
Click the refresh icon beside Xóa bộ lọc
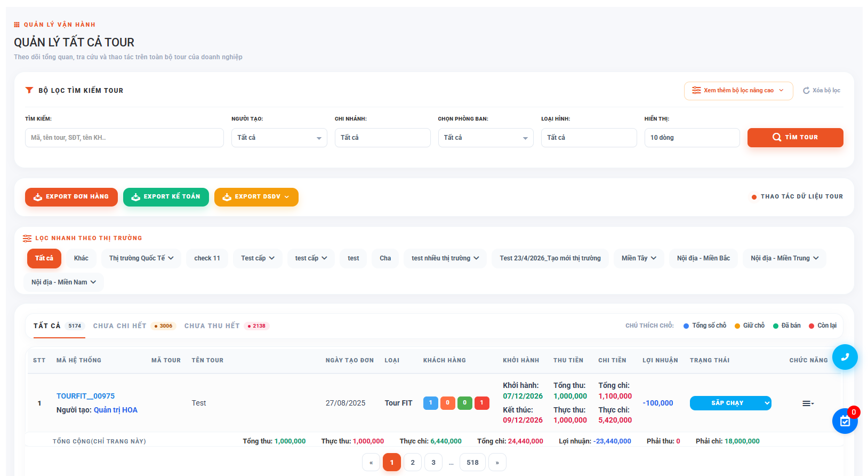806,91
